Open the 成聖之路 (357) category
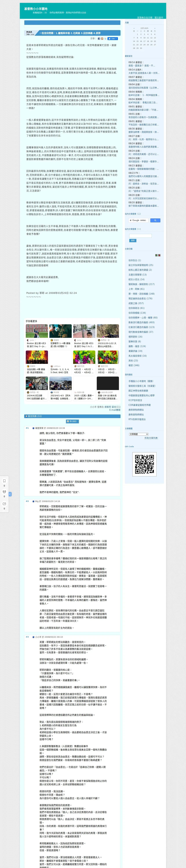 pyautogui.click(x=136, y=303)
